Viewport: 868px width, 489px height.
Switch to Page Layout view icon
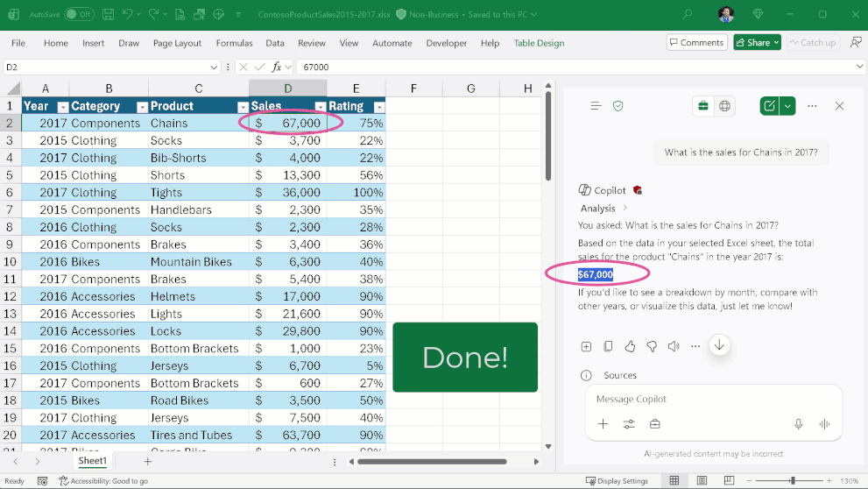click(x=702, y=480)
